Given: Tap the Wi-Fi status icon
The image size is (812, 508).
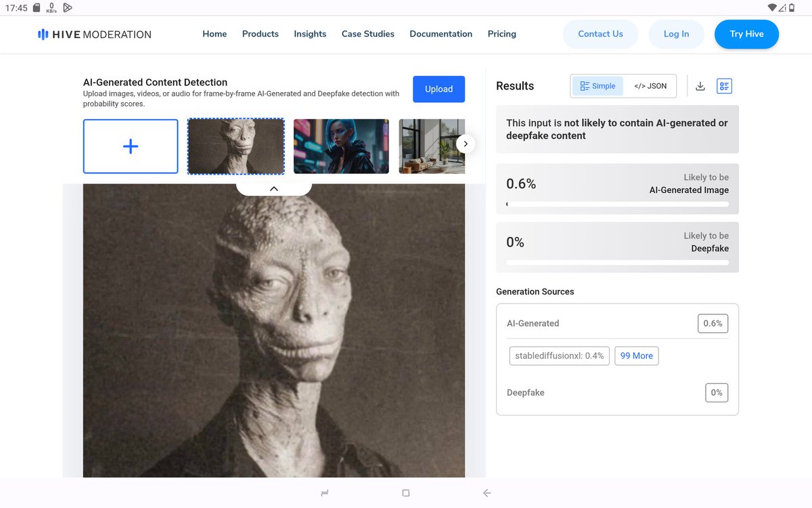Looking at the screenshot, I should pos(772,7).
